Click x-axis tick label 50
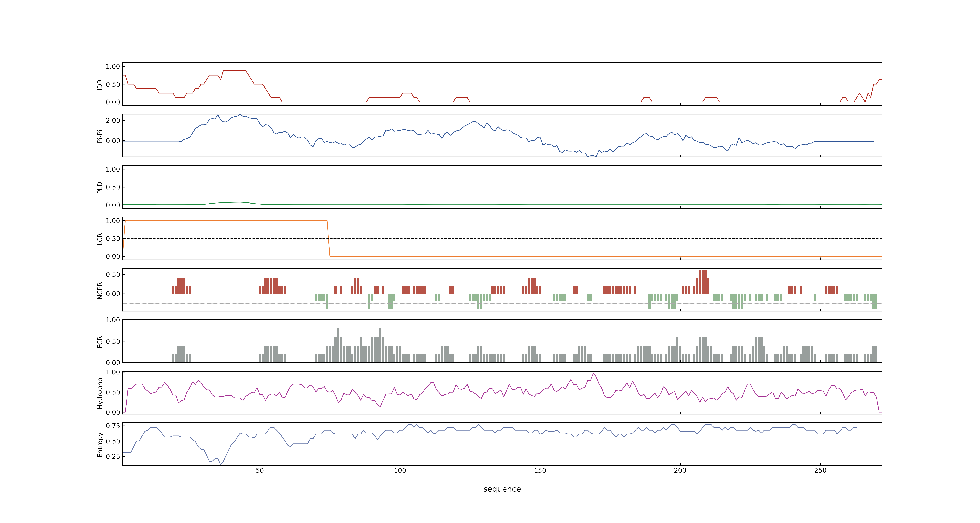Image resolution: width=980 pixels, height=523 pixels. (x=260, y=470)
